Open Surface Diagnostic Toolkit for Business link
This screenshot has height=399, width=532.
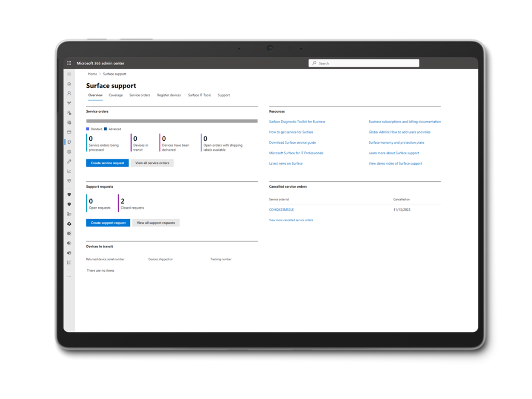[x=297, y=122]
